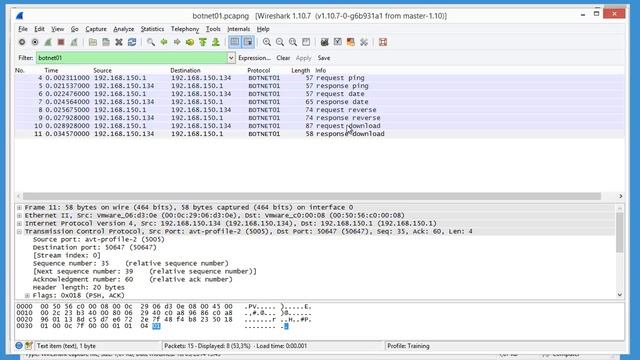Viewport: 640px width, 360px height.
Task: Select packet 4 request ping
Action: 319,78
